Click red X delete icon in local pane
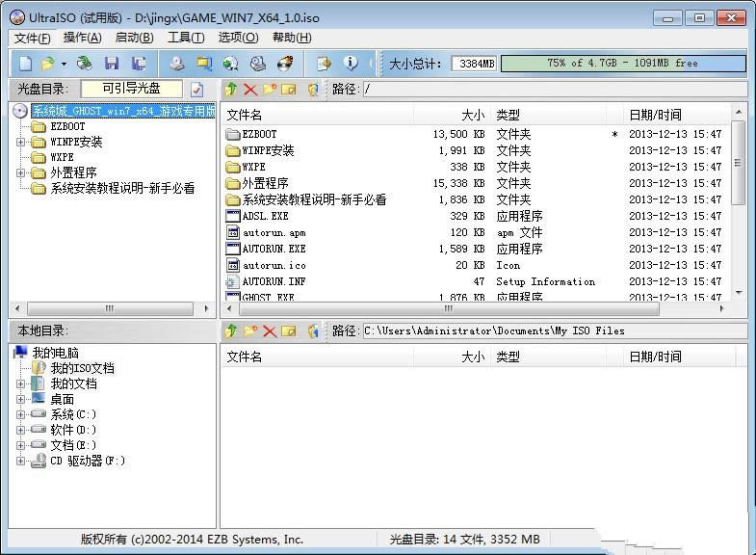This screenshot has height=555, width=756. [270, 330]
